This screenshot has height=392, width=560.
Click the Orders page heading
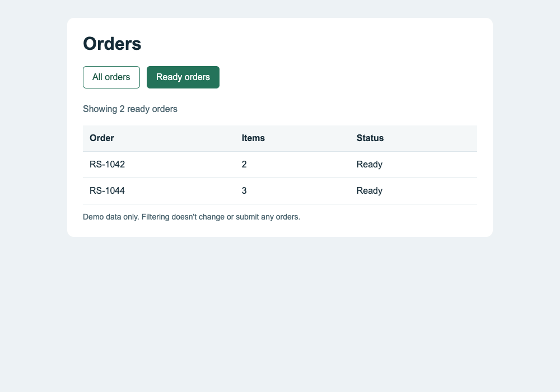(x=112, y=44)
